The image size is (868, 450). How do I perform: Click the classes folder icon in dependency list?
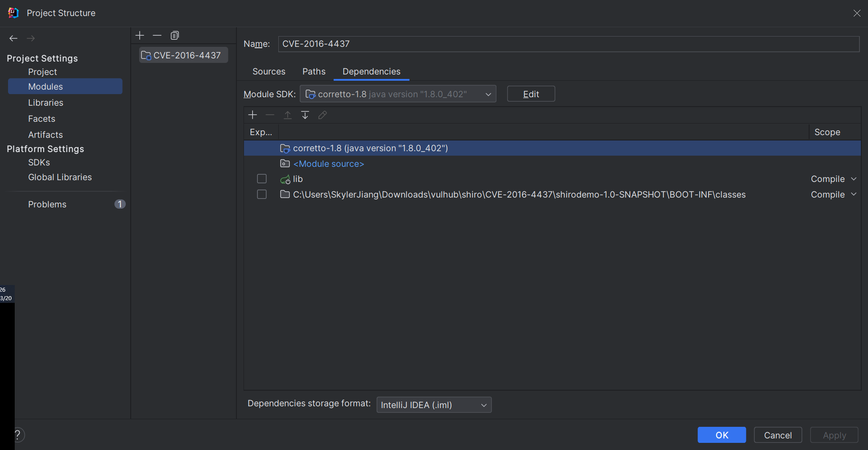point(285,194)
